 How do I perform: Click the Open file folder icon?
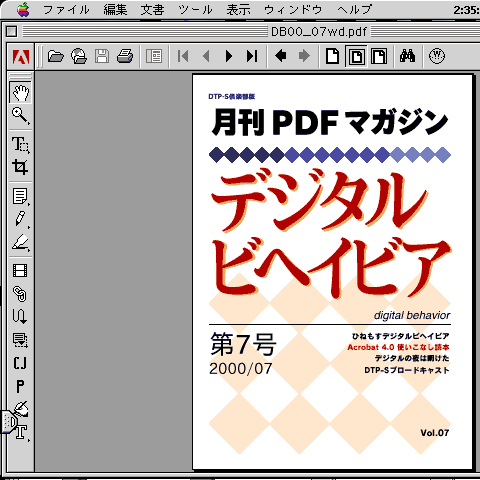pos(55,56)
